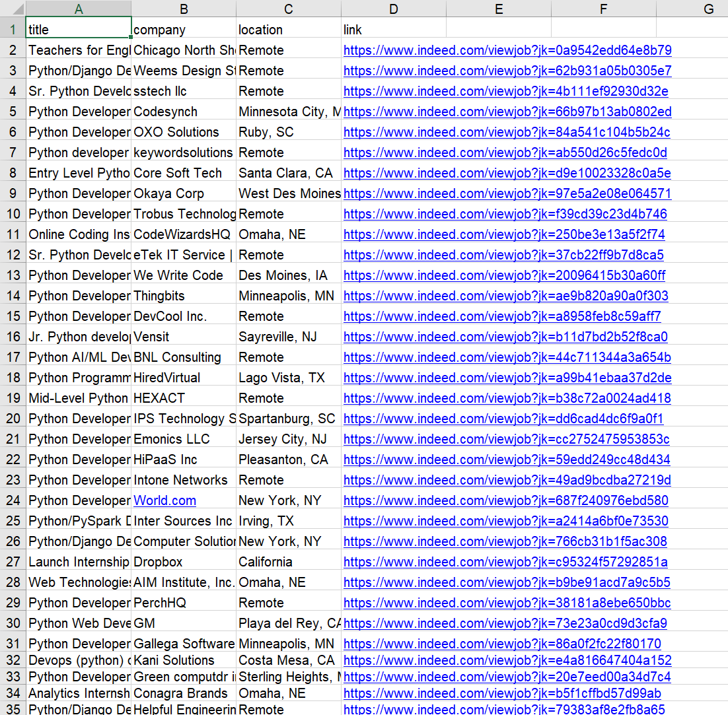Screen dimensions: 728x715
Task: Select the cell containing Codesynch
Action: (183, 112)
